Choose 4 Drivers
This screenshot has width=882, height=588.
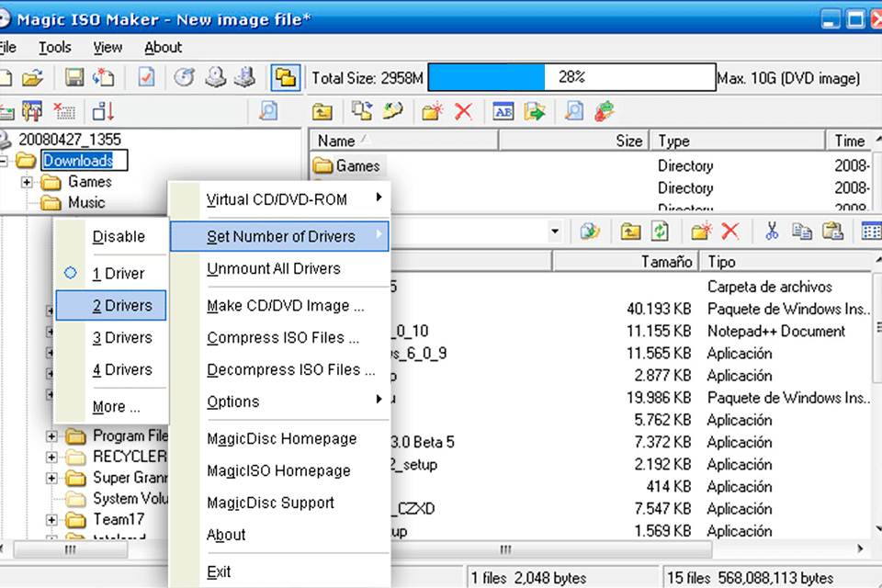tap(111, 369)
